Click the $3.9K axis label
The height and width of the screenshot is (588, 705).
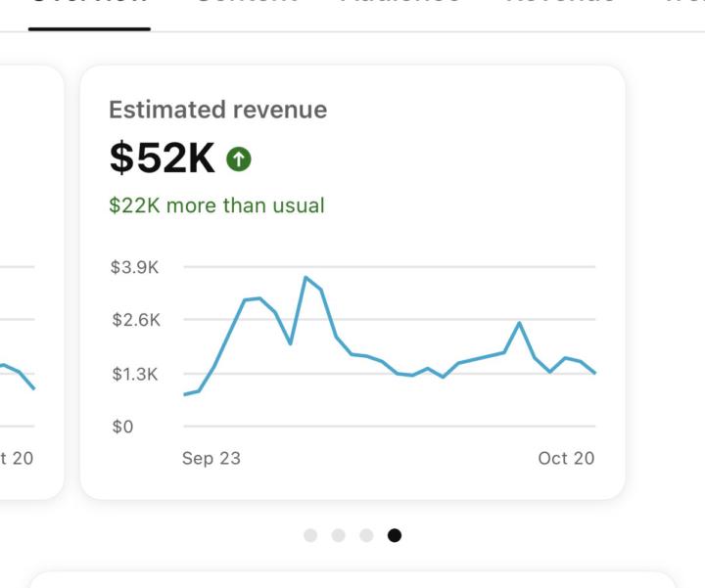click(134, 267)
